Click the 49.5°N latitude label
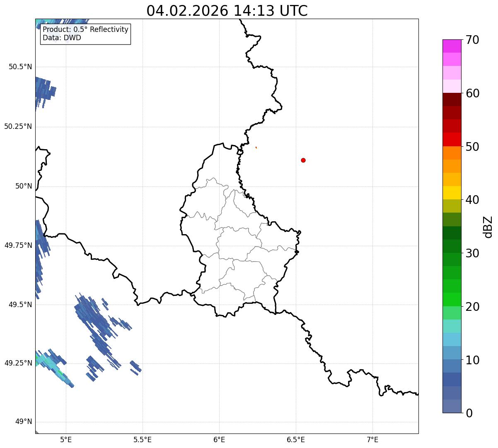498x448 pixels. (x=20, y=305)
